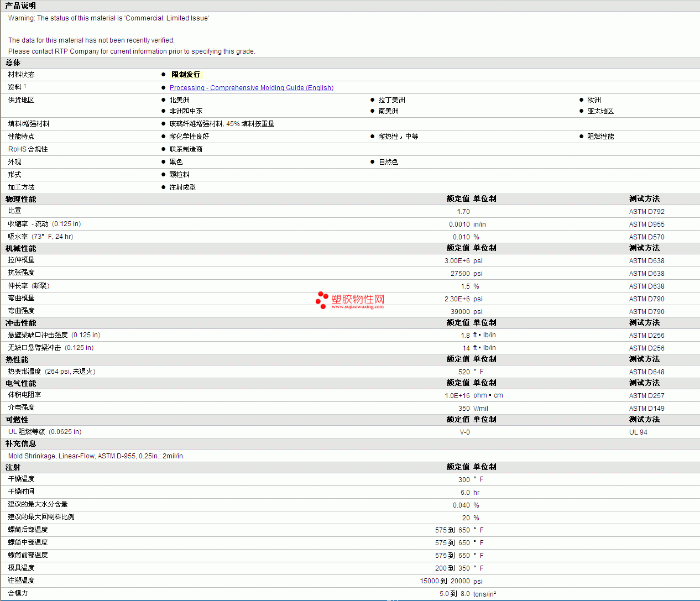Click the 产品说明 section header
This screenshot has width=700, height=601.
(x=20, y=6)
